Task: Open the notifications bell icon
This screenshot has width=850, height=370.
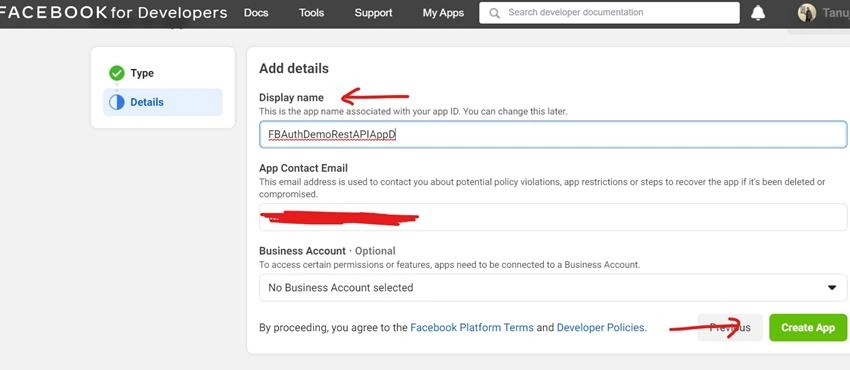Action: tap(758, 13)
